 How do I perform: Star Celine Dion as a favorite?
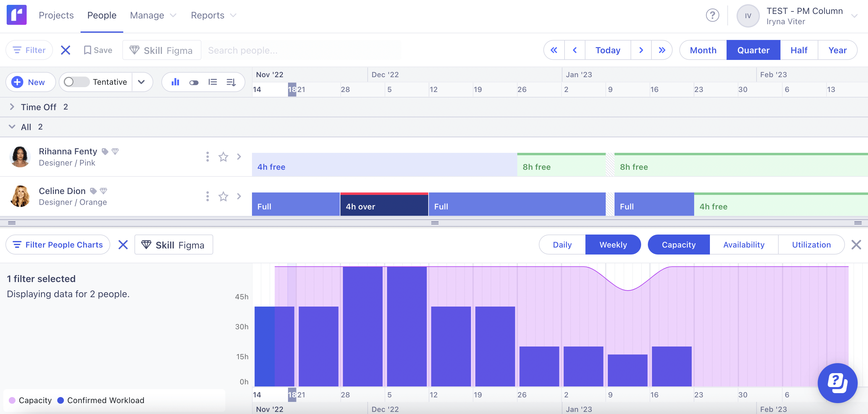[x=223, y=196]
